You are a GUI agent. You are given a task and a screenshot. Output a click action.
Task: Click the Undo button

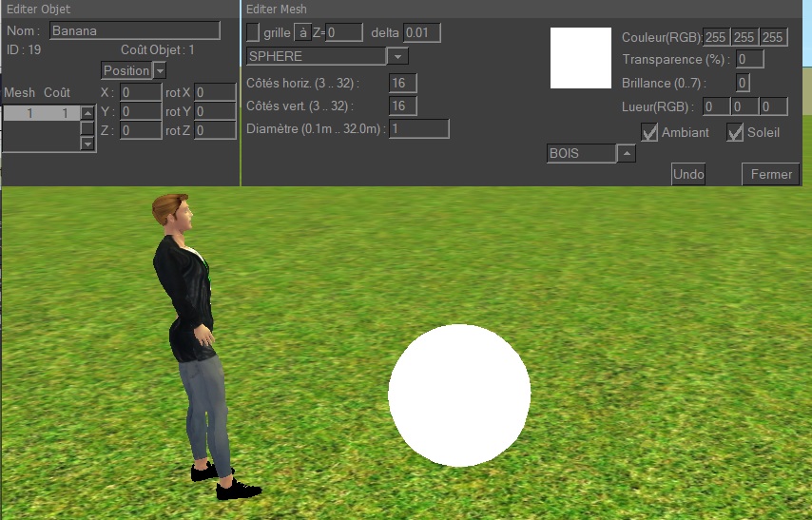coord(688,174)
